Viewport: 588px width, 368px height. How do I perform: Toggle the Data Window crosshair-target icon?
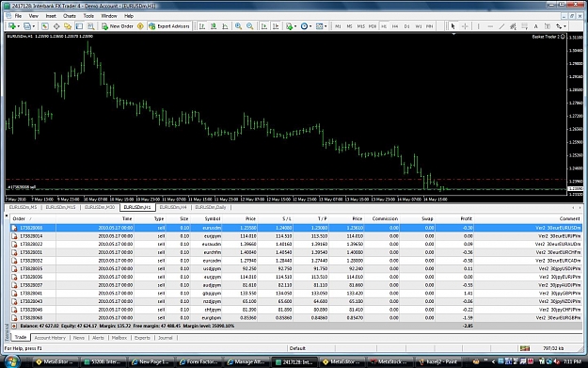[x=56, y=26]
